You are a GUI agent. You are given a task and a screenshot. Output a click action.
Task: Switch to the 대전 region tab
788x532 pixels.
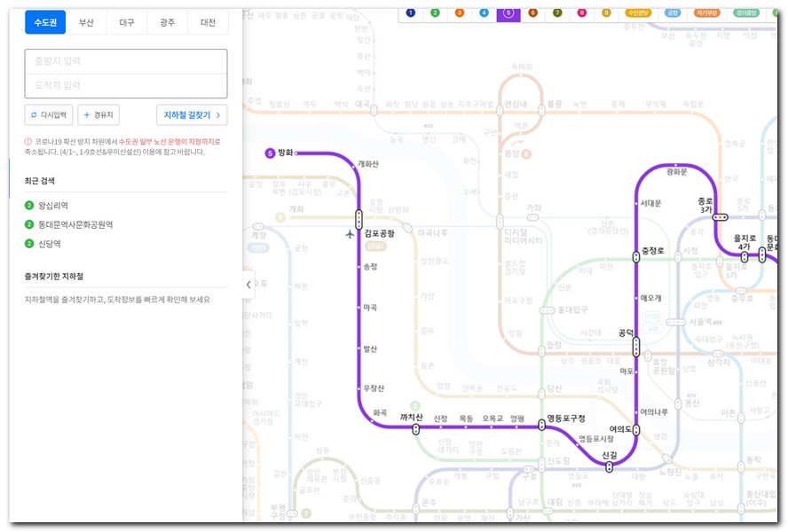pyautogui.click(x=208, y=22)
